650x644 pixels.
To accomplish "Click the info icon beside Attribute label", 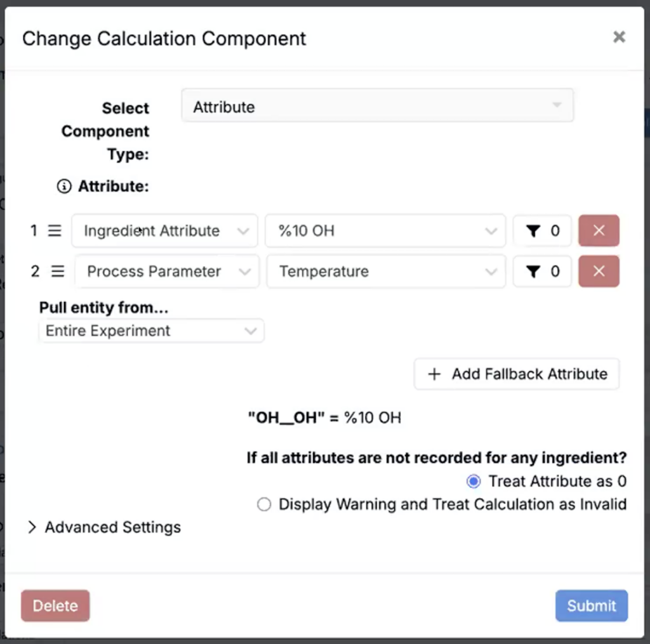I will tap(64, 187).
